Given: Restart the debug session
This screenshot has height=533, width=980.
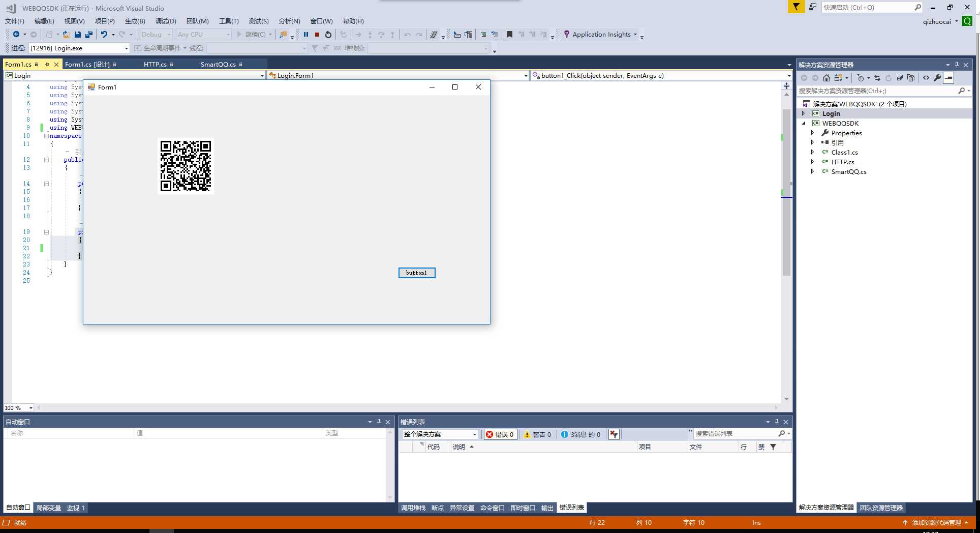Looking at the screenshot, I should click(328, 35).
